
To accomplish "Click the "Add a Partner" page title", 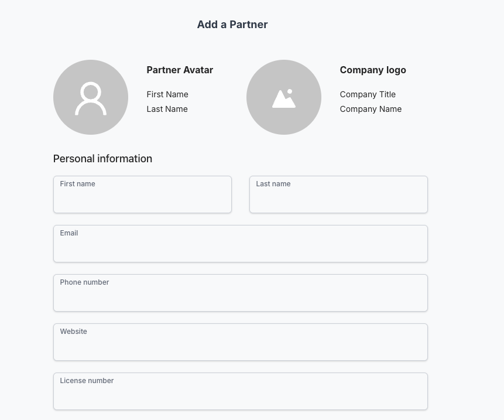I will click(232, 25).
